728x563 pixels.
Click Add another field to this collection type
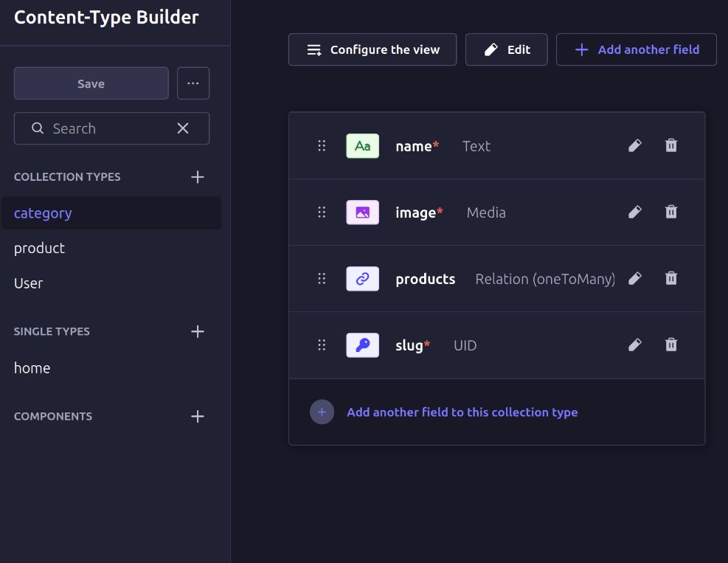tap(462, 412)
